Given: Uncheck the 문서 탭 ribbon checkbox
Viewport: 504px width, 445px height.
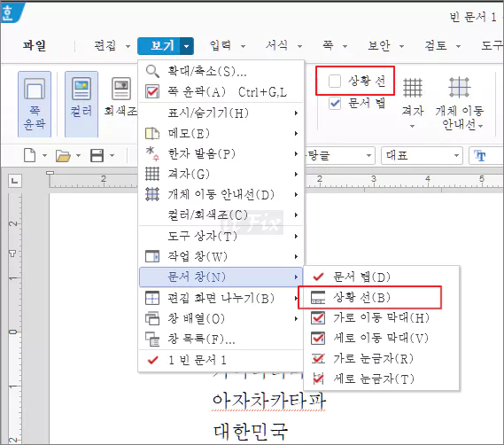Looking at the screenshot, I should (x=335, y=104).
